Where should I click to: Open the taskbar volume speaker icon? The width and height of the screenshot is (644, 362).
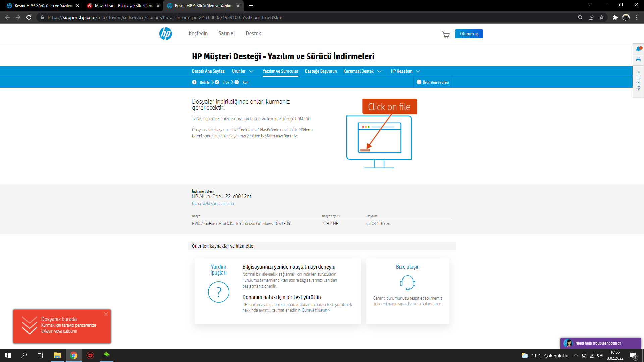[x=600, y=356]
